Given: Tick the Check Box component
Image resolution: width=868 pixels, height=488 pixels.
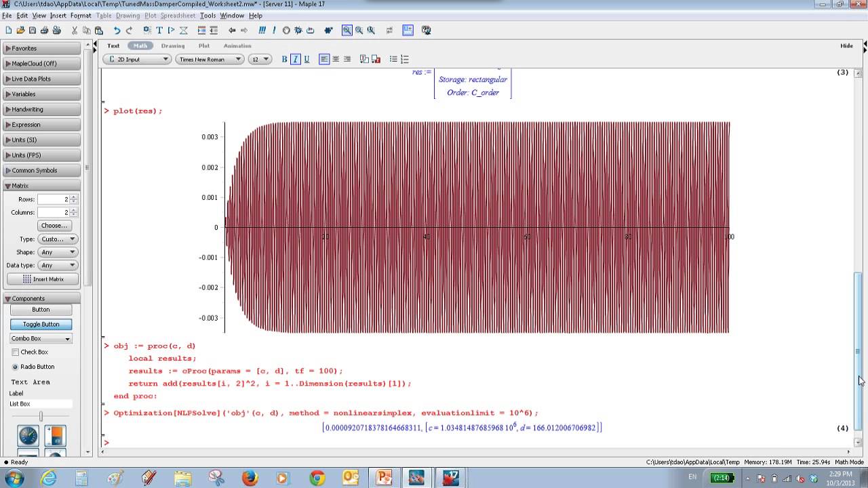Looking at the screenshot, I should pyautogui.click(x=15, y=352).
